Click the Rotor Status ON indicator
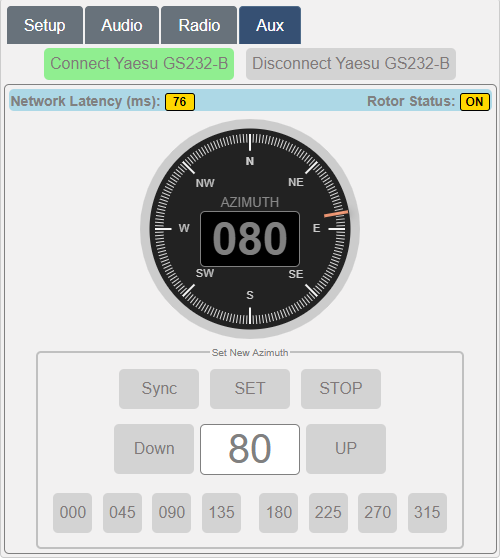 point(475,102)
